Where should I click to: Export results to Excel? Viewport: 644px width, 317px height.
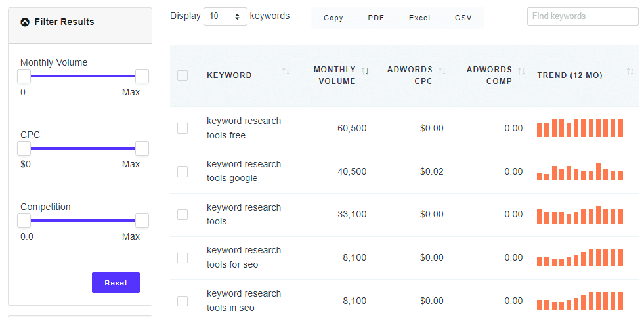click(419, 18)
